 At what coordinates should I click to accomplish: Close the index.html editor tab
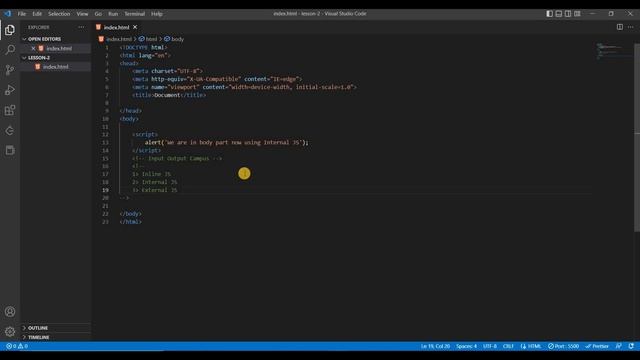(x=135, y=27)
